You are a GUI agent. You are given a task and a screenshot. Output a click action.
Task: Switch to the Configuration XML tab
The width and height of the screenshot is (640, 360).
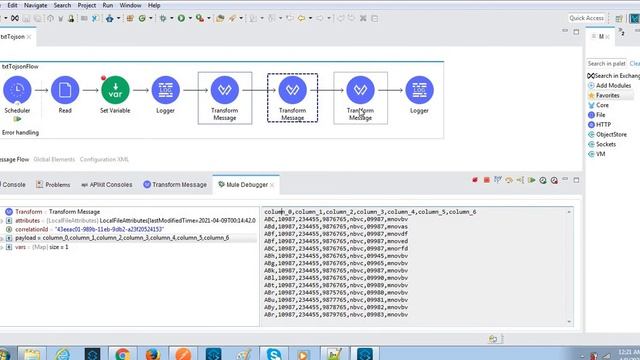104,159
